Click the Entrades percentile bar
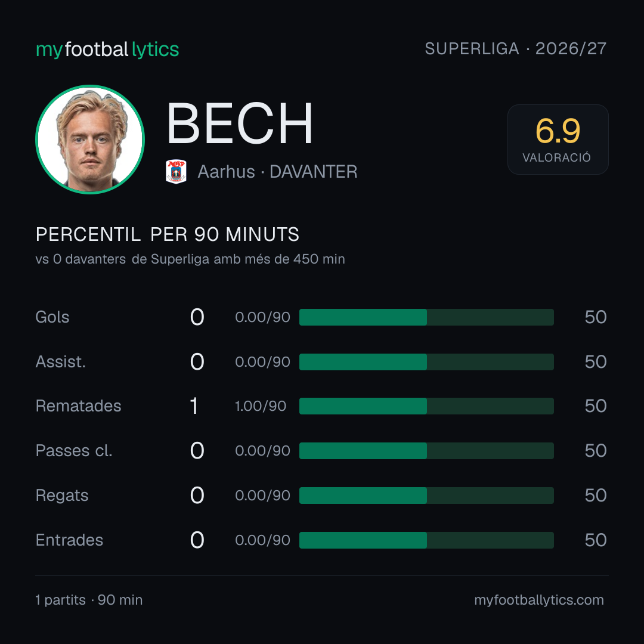644x644 pixels. tap(426, 540)
